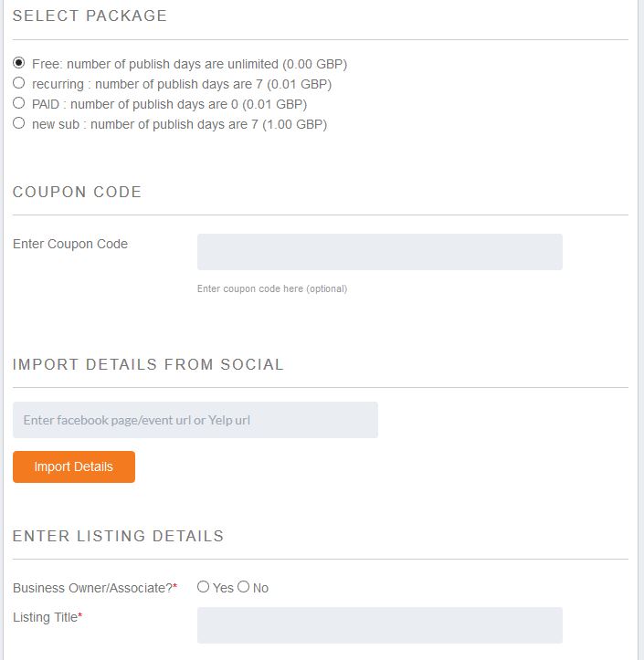
Task: Mark Business Owner/Associate as No
Action: point(244,587)
